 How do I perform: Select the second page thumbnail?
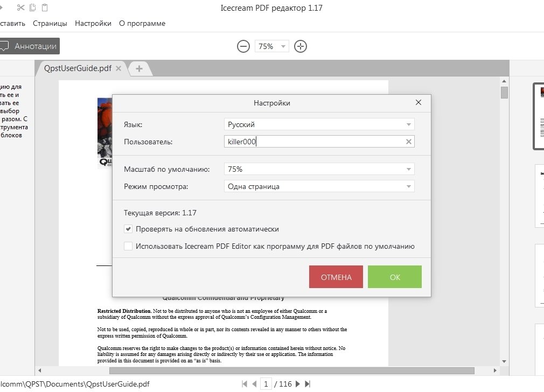coord(540,196)
